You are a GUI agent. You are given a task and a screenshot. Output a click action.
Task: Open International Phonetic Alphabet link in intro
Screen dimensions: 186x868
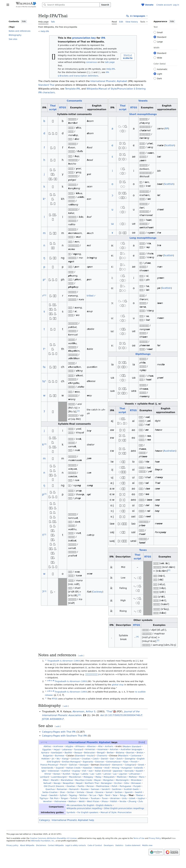pos(108,81)
